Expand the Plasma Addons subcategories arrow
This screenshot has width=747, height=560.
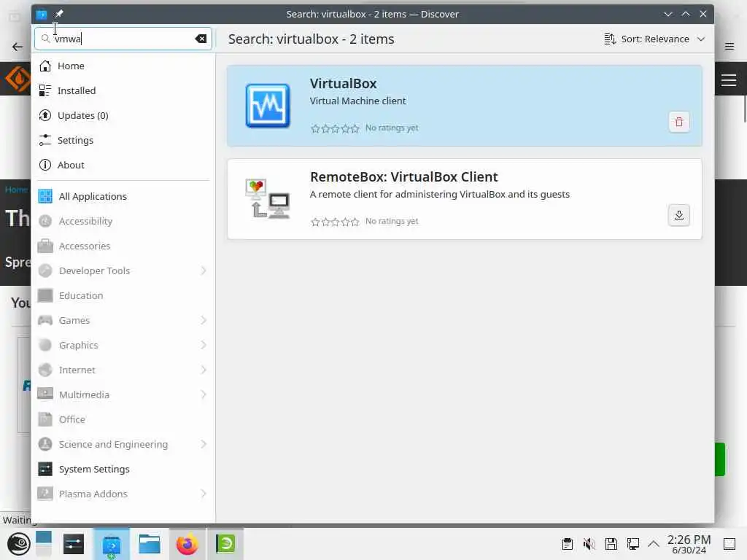point(204,494)
